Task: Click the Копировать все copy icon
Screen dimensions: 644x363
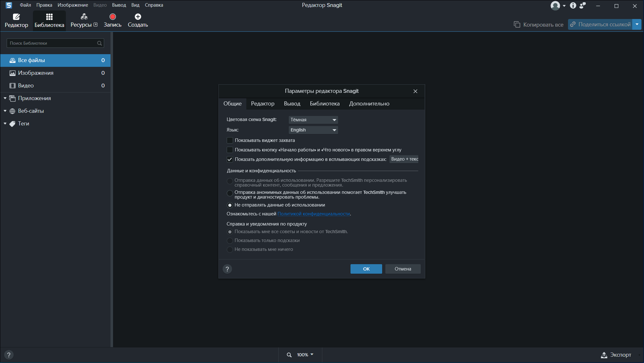Action: pos(517,24)
